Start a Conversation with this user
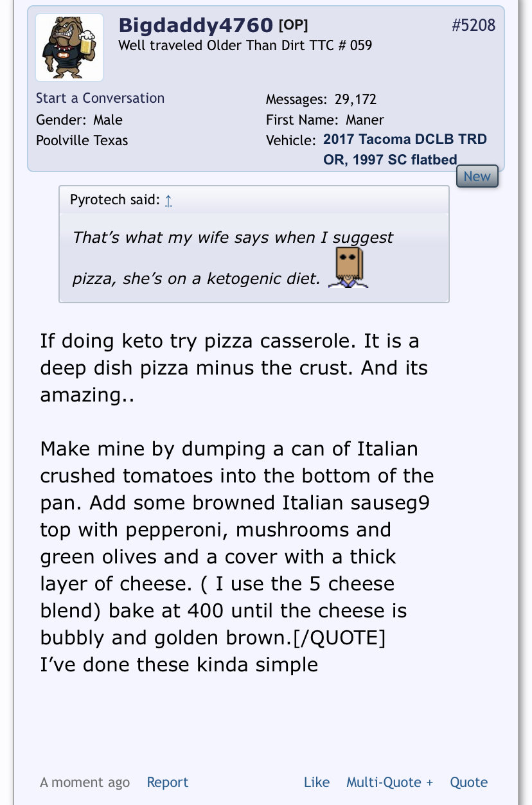Viewport: 532px width, 805px height. pos(100,98)
